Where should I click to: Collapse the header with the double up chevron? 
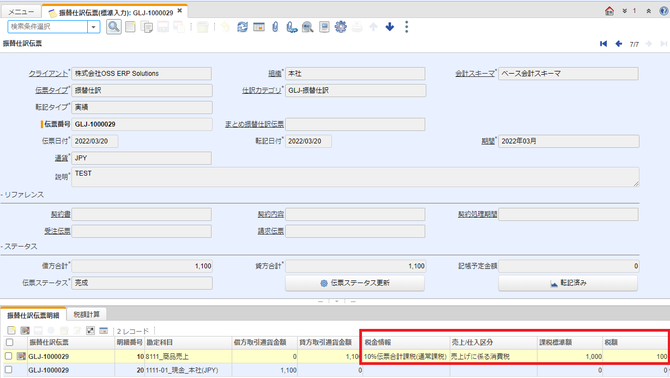pos(649,11)
